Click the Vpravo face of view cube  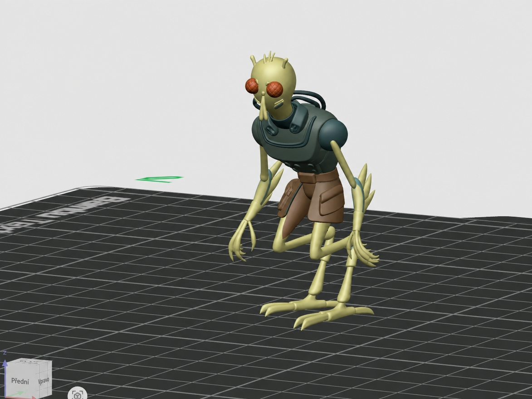[x=44, y=380]
